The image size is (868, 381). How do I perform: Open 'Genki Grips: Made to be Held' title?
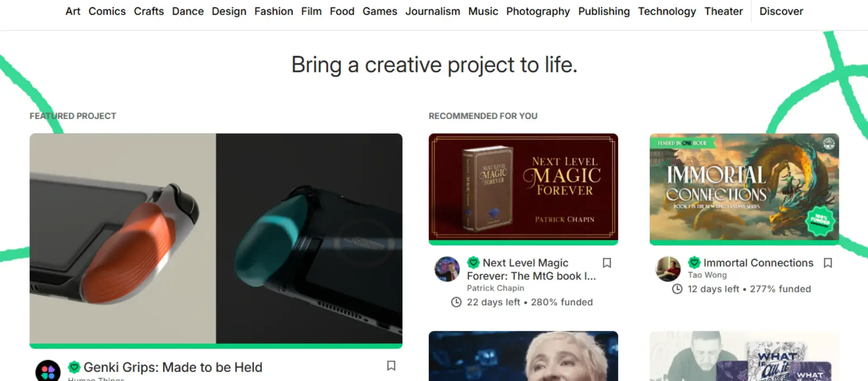pyautogui.click(x=173, y=367)
